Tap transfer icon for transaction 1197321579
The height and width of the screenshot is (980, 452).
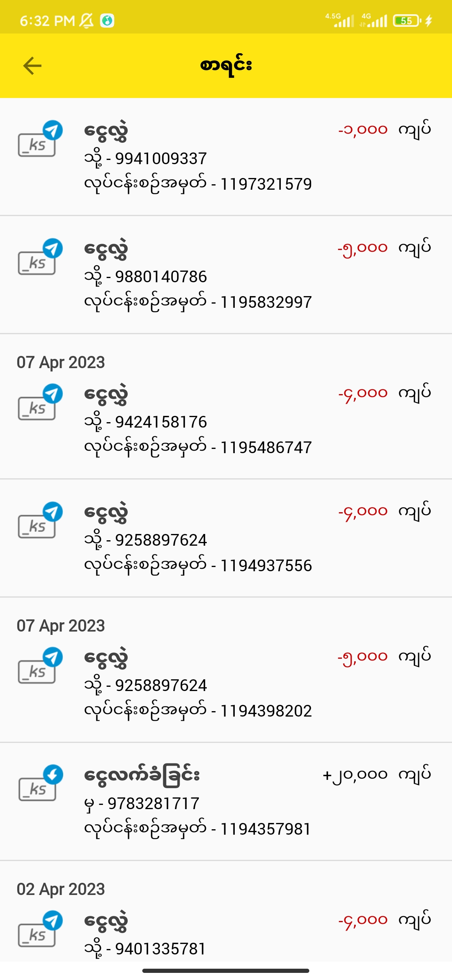tap(40, 139)
